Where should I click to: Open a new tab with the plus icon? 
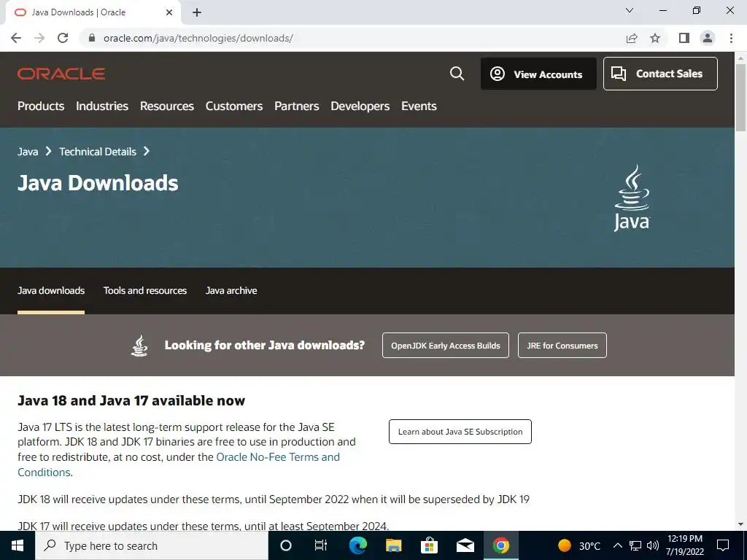pos(197,13)
